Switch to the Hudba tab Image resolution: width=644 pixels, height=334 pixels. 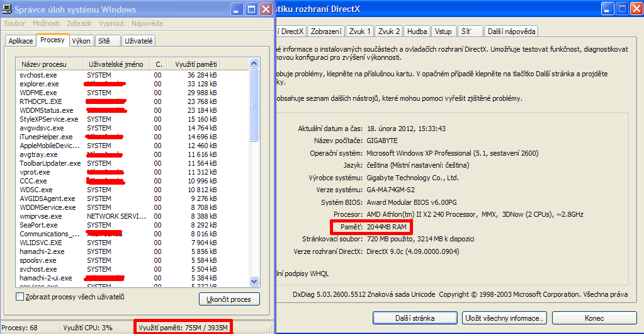coord(417,32)
